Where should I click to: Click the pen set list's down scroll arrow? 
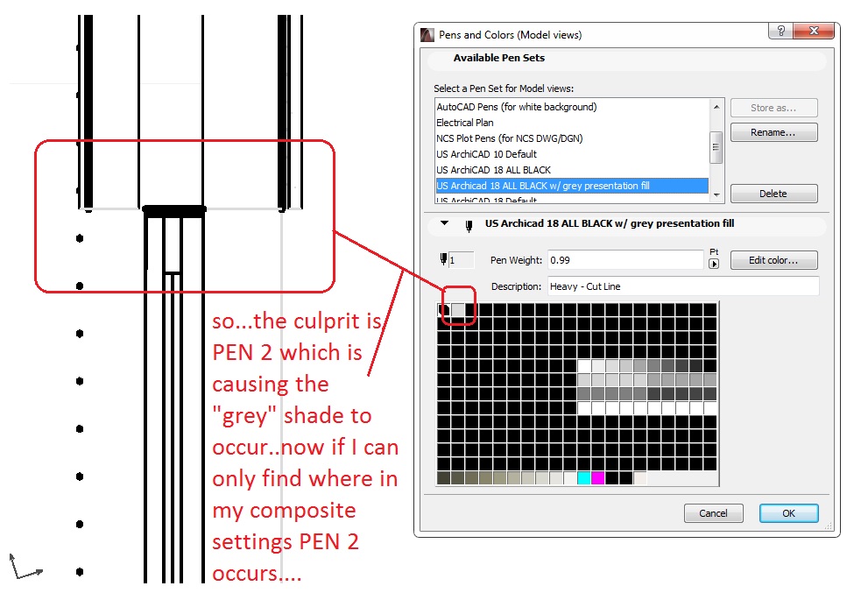coord(715,197)
